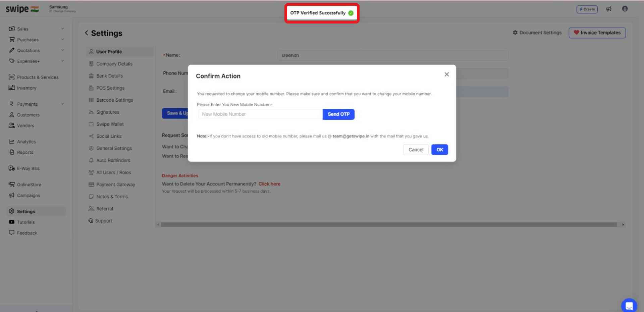Click OK in Confirm Action dialog
The image size is (644, 312).
pos(440,150)
